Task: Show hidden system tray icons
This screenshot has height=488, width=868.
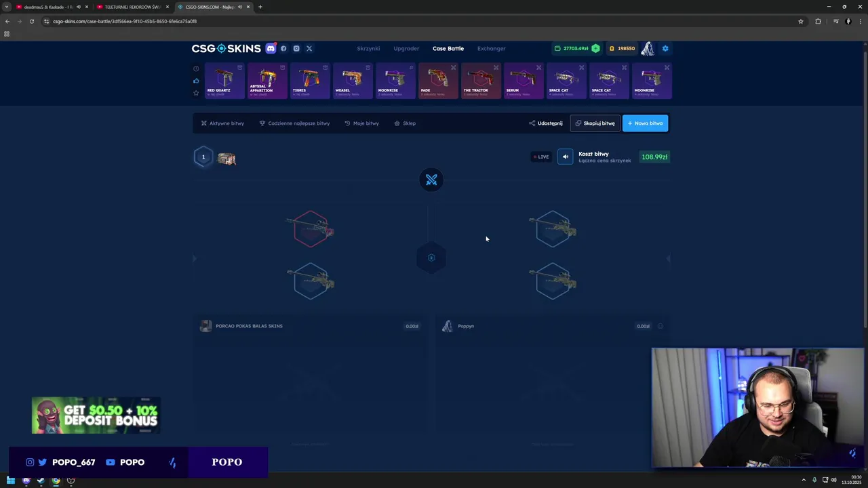Action: click(x=804, y=480)
